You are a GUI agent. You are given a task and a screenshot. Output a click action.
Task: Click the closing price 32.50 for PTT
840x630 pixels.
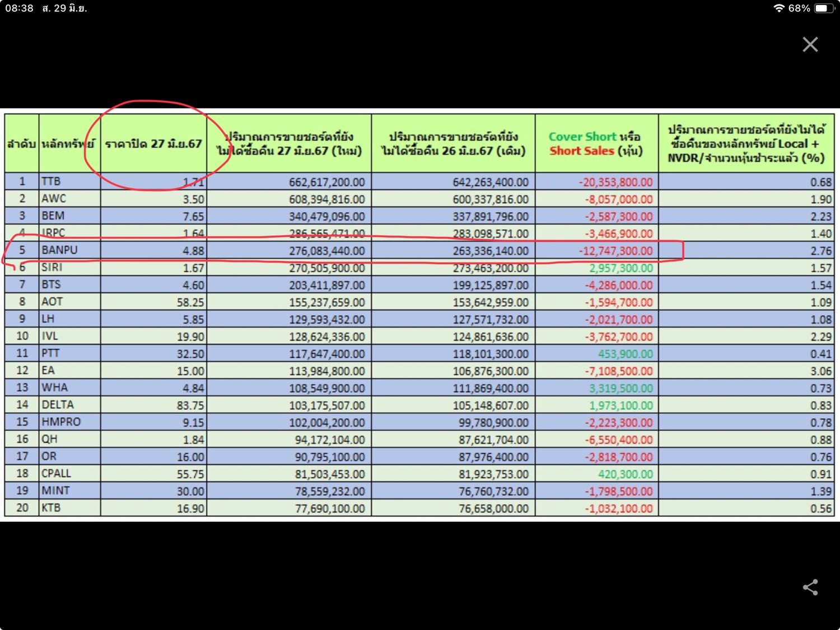pyautogui.click(x=191, y=354)
